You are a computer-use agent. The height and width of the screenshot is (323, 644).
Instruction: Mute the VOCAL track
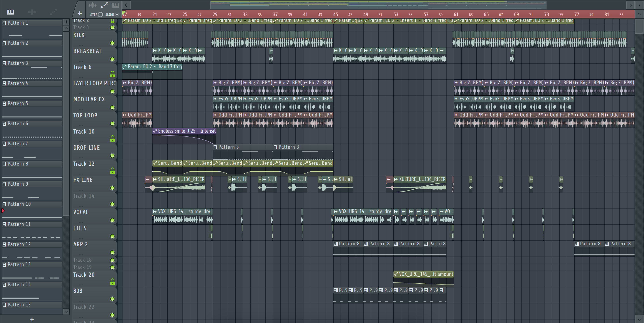point(112,220)
